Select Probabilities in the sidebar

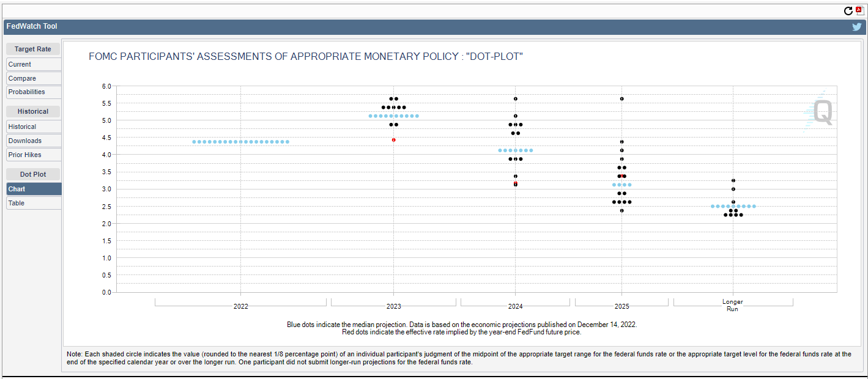point(34,92)
